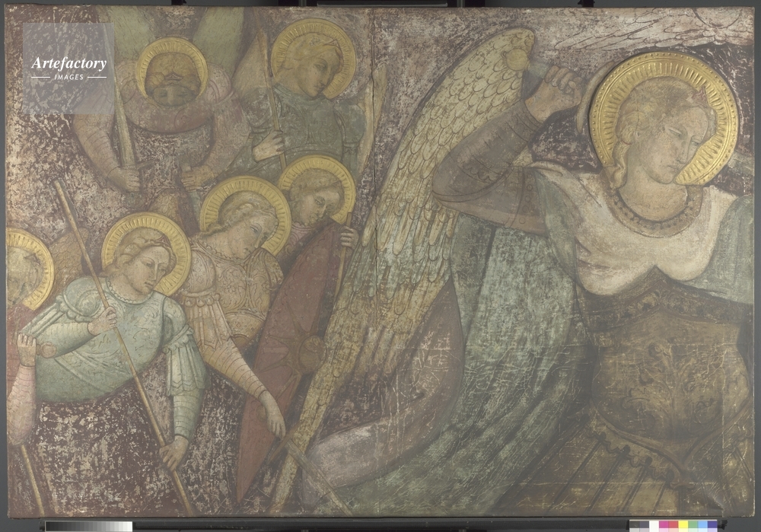Click the pink-armored angel's hand reaching downward
The image size is (761, 532).
pos(275,422)
